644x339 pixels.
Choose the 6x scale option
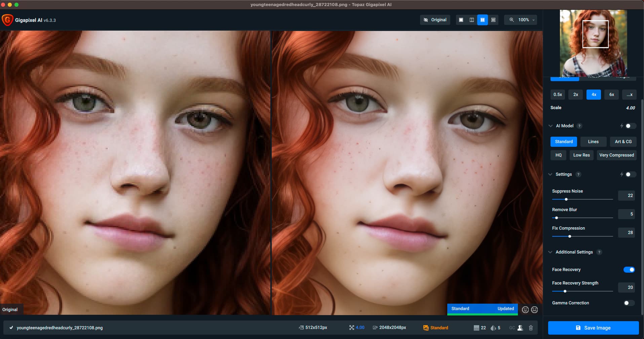pyautogui.click(x=612, y=95)
